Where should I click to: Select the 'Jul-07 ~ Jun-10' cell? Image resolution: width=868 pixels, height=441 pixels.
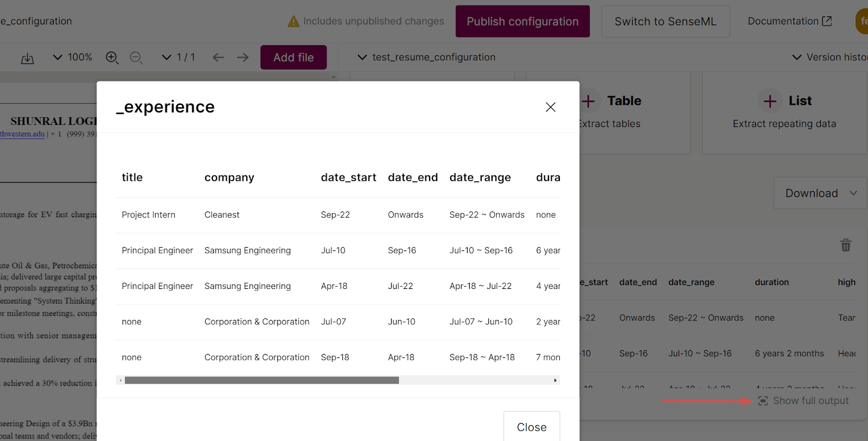pyautogui.click(x=481, y=322)
